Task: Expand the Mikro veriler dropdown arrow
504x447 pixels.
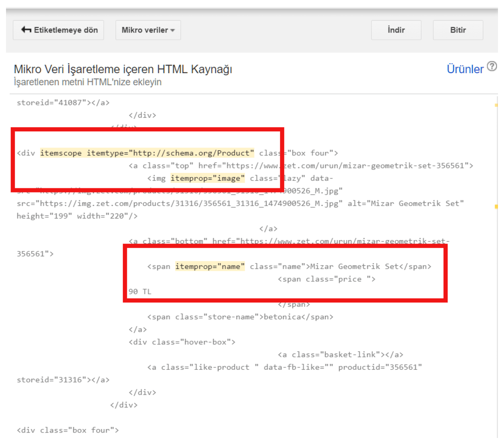Action: point(173,30)
